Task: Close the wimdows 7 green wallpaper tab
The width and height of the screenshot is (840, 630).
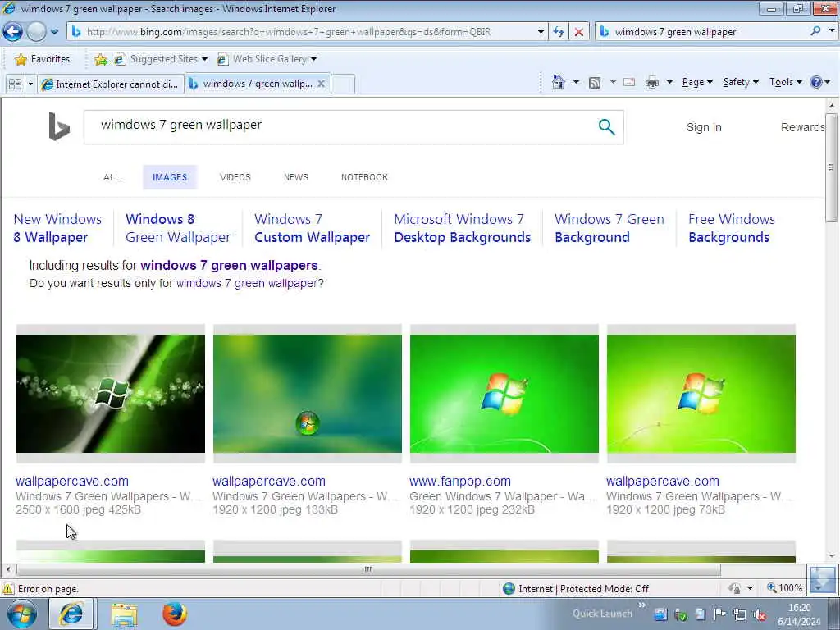Action: (321, 84)
